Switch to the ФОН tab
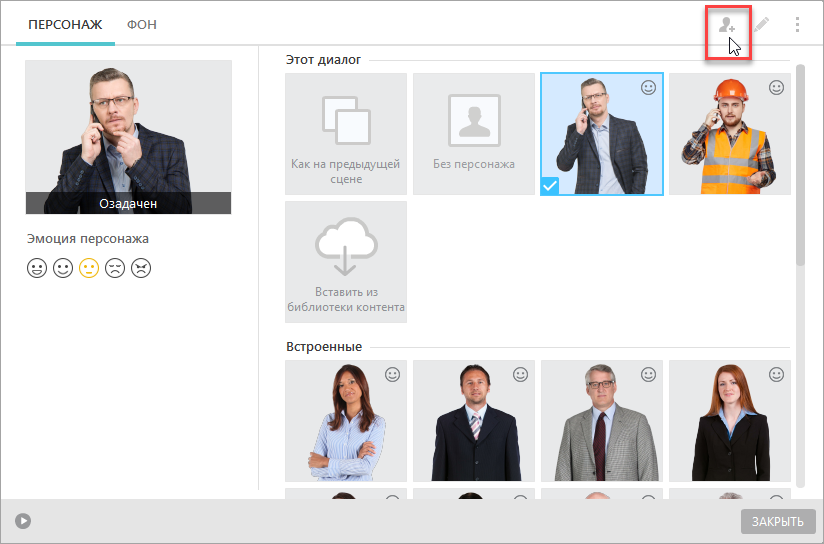824x544 pixels. coord(142,25)
